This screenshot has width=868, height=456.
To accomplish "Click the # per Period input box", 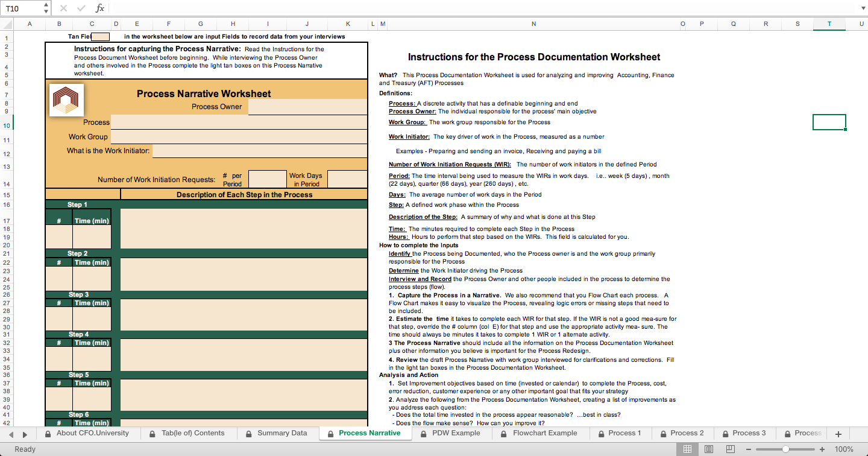I will coord(267,179).
